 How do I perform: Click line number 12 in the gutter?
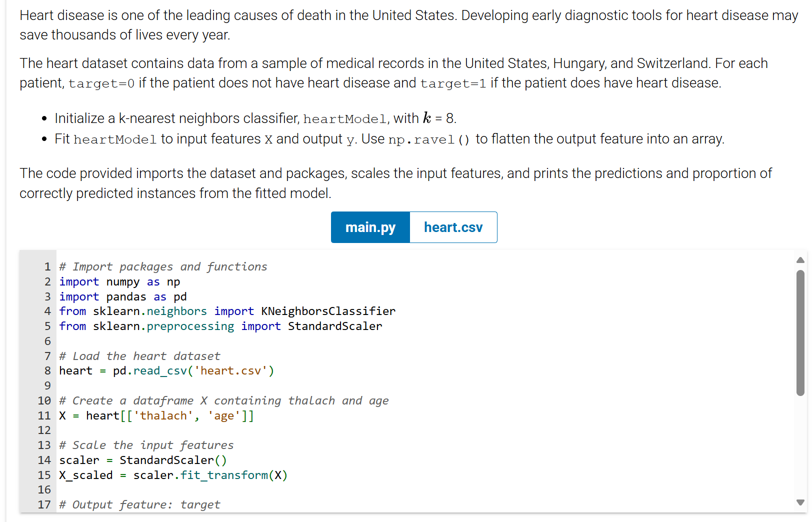(x=44, y=430)
